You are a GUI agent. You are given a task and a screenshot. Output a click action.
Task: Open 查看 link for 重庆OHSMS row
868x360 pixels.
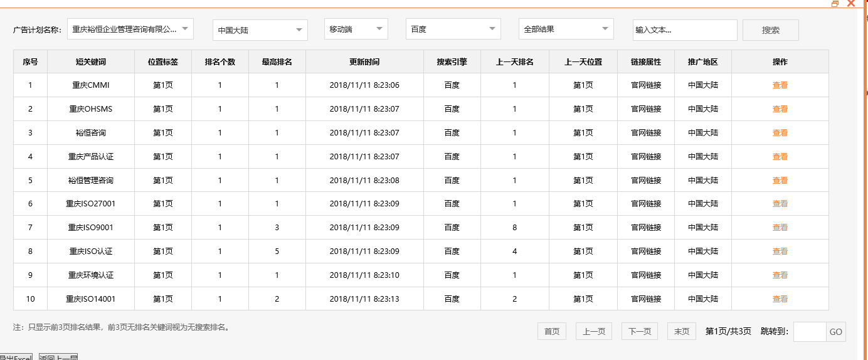tap(780, 109)
